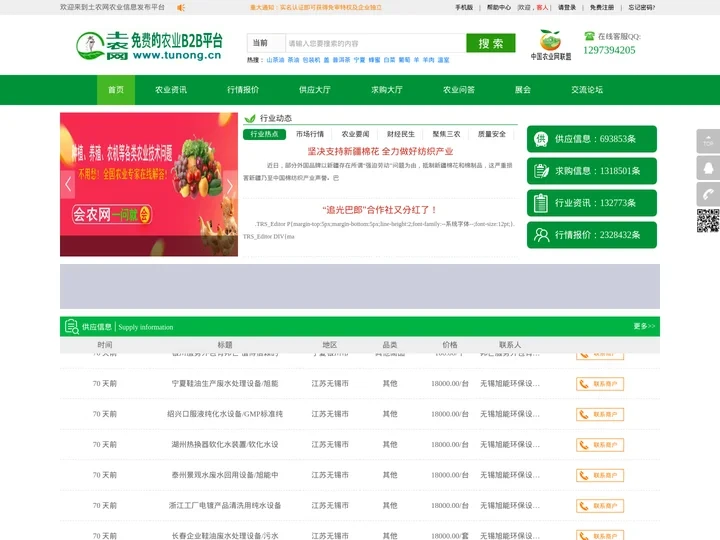The image size is (720, 540).
Task: Select the 行业热点 tab
Action: [x=264, y=134]
